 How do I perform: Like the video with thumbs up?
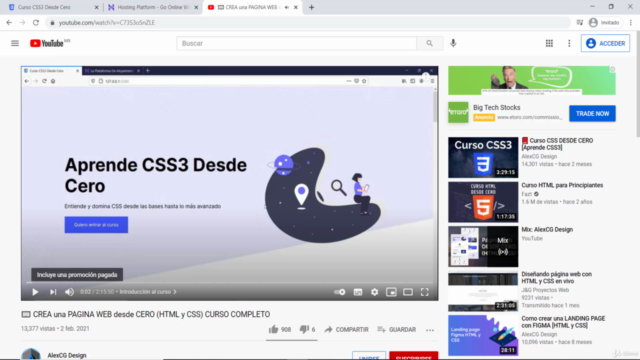click(x=280, y=329)
